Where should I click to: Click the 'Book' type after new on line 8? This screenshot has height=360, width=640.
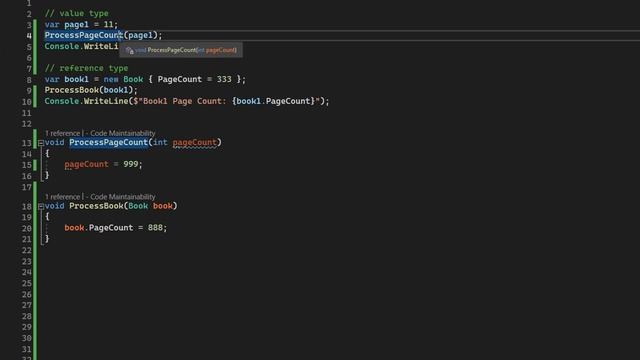(x=133, y=79)
